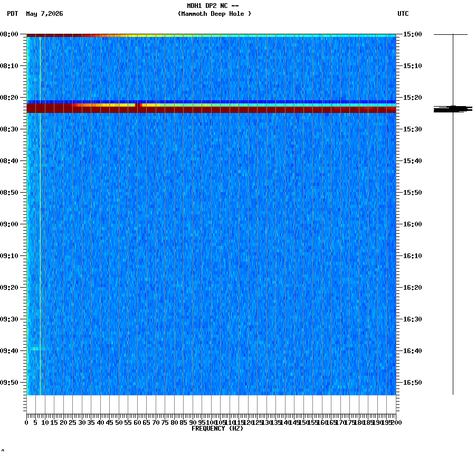
Task: Click the frequency axis tick label "30"
Action: click(82, 423)
